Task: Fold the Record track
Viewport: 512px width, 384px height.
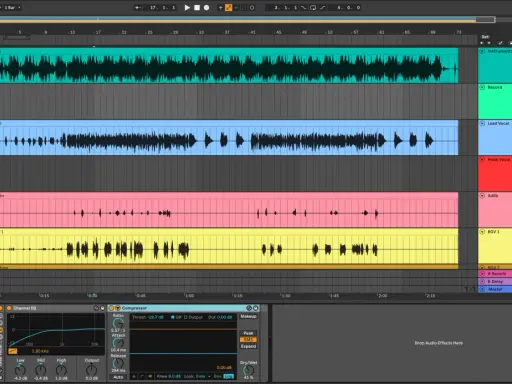Action: (x=482, y=87)
